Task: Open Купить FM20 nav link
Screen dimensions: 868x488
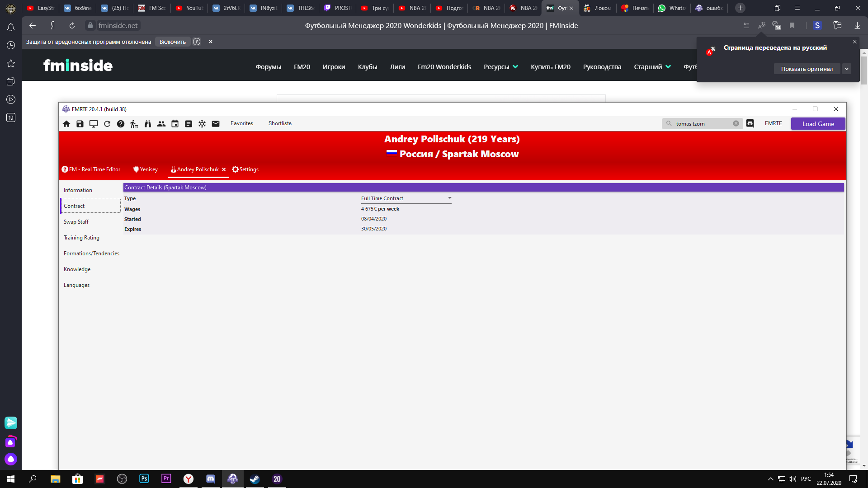Action: pyautogui.click(x=550, y=67)
